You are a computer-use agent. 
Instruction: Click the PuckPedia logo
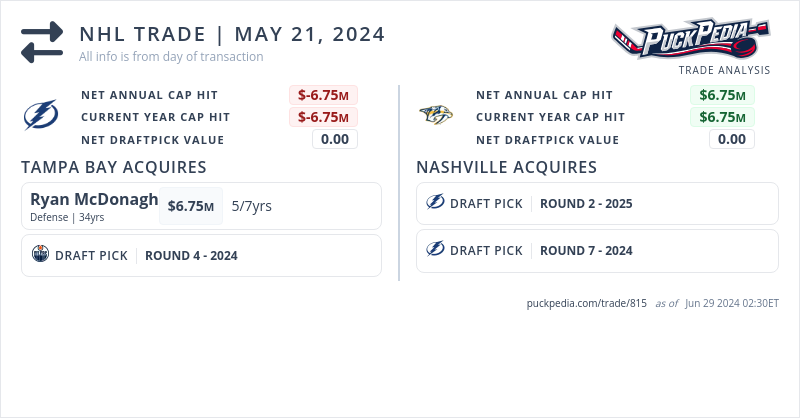click(x=691, y=39)
